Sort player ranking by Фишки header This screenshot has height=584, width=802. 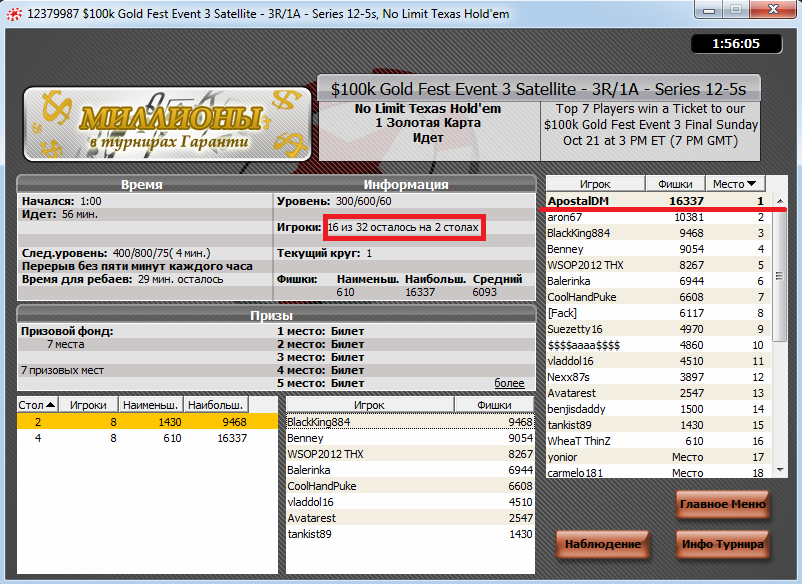[x=675, y=184]
